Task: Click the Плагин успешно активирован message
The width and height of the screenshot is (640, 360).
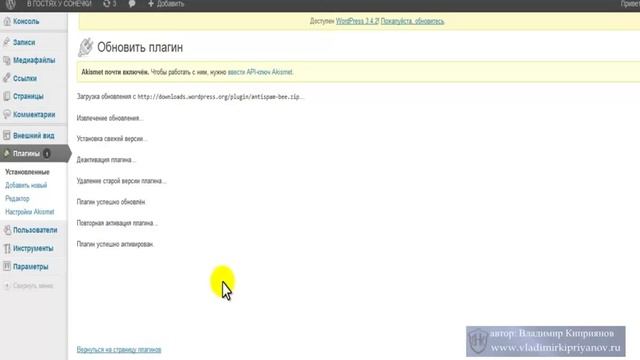Action: click(115, 244)
